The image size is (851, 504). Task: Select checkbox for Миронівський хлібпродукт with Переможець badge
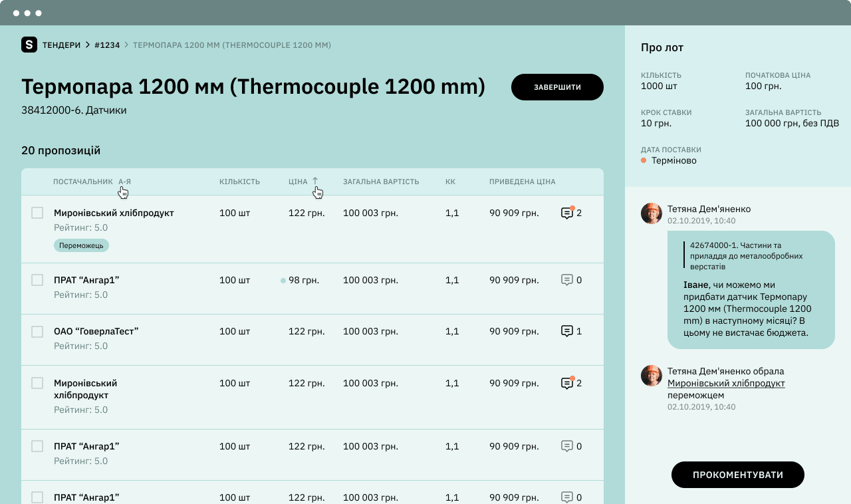tap(37, 213)
